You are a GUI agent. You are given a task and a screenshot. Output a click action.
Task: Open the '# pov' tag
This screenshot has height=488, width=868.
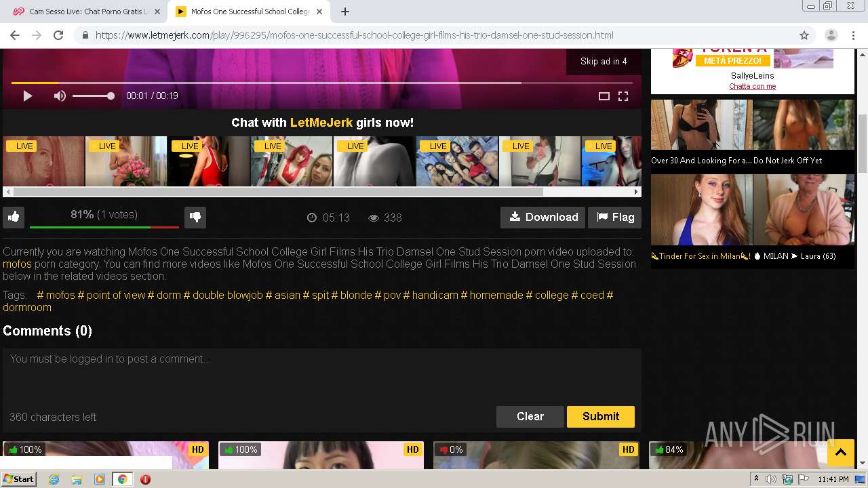tap(388, 296)
